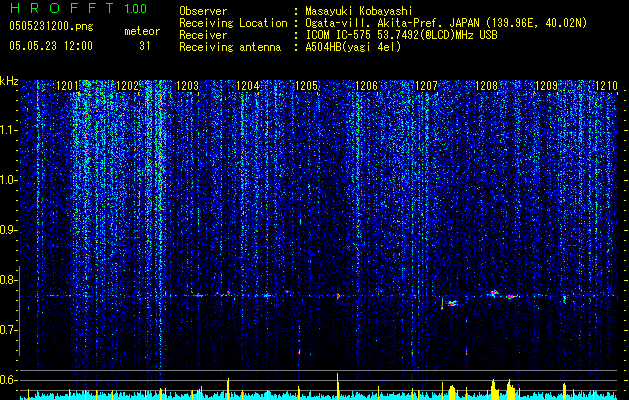Click the 0.6 kHz axis label
The image size is (629, 400).
8,380
